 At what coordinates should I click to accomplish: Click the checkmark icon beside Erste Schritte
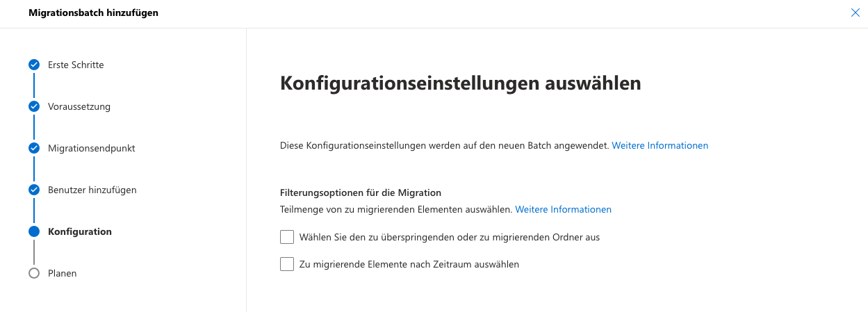point(34,65)
